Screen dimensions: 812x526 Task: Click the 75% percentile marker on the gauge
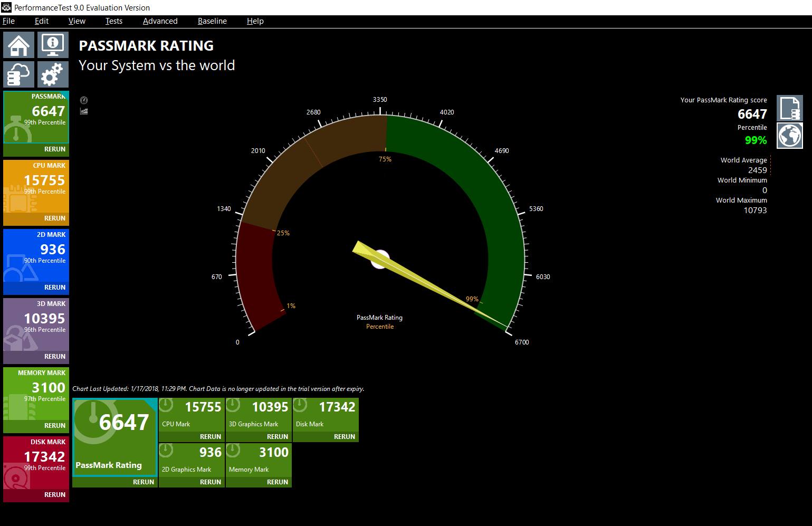(x=385, y=159)
